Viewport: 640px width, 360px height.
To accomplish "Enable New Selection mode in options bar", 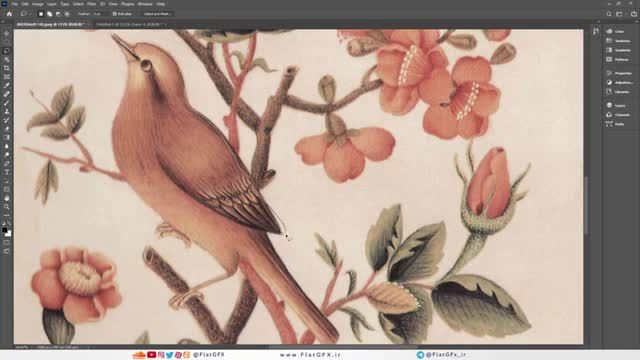I will (x=41, y=14).
